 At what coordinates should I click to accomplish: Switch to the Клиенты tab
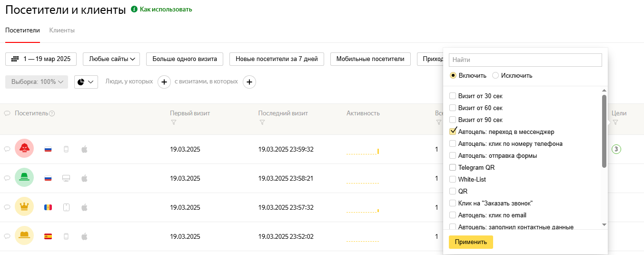click(62, 31)
